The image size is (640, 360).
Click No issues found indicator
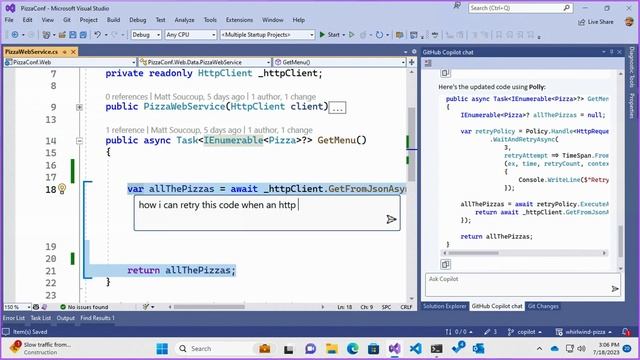[x=84, y=307]
